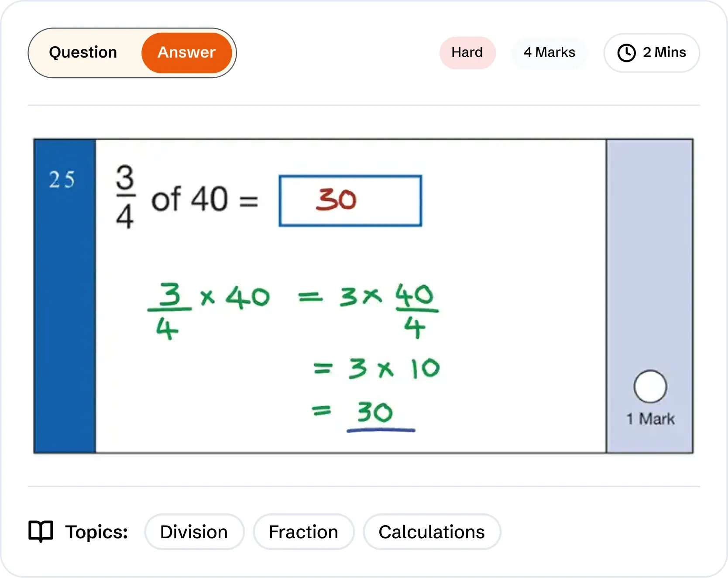Click the clock icon beside 2 Mins
Screen dimensions: 728x578
[x=627, y=53]
